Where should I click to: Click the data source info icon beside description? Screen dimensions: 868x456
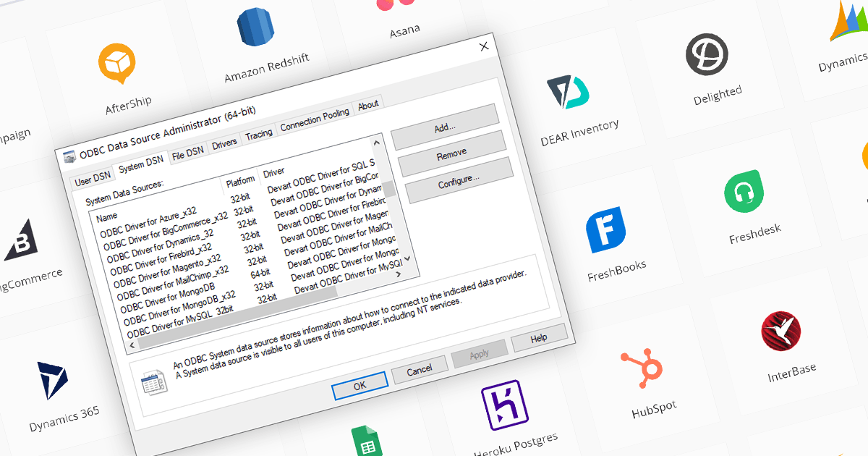pyautogui.click(x=154, y=381)
